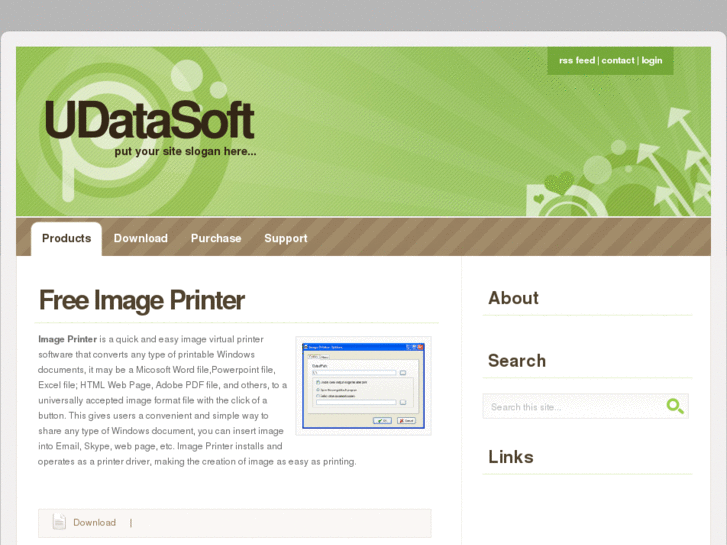Go to the Purchase tab
The width and height of the screenshot is (727, 545).
[x=216, y=238]
